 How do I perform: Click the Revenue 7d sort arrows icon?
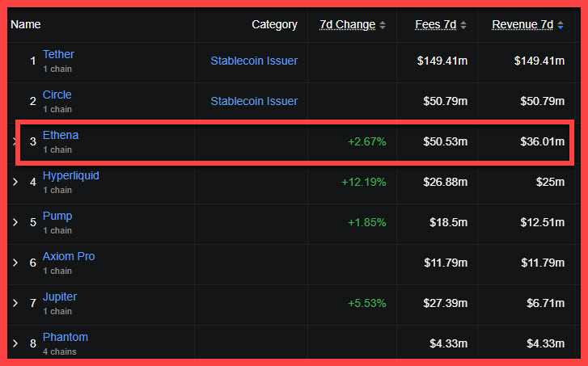pos(561,25)
